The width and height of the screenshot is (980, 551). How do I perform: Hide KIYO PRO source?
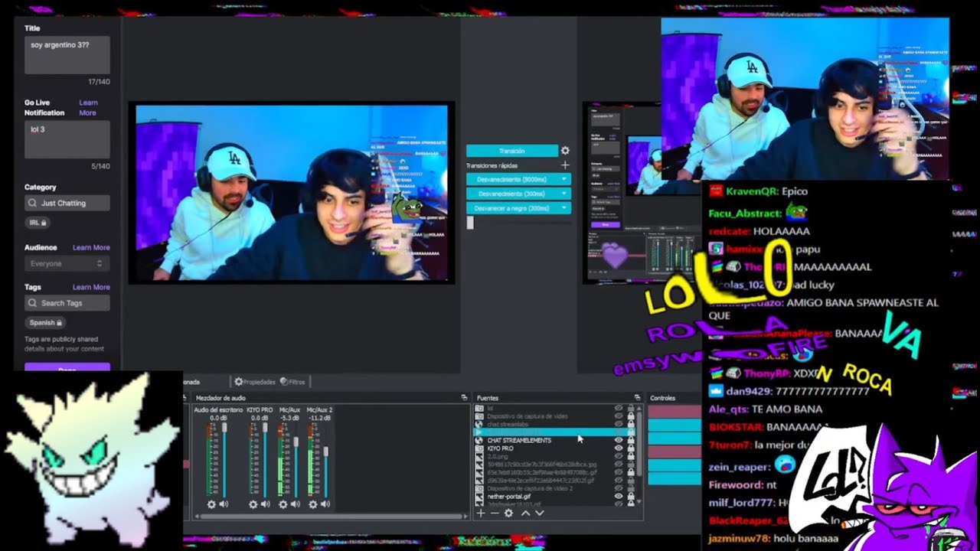(x=619, y=448)
